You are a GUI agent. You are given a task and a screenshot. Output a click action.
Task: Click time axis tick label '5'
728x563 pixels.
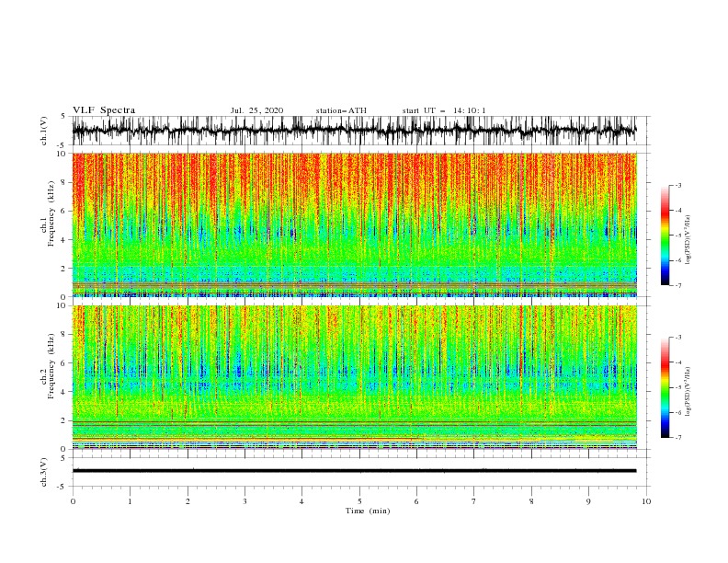coord(359,501)
